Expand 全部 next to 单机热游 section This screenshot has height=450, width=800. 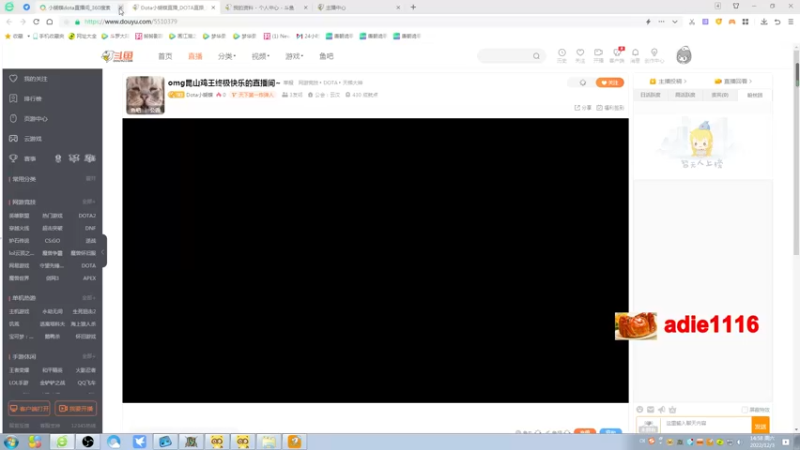coord(89,298)
